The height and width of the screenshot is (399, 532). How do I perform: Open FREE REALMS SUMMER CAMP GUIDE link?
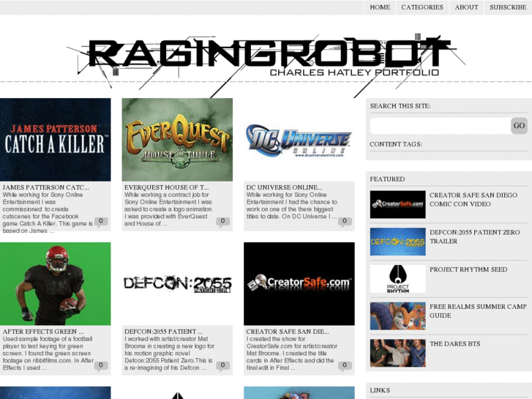(478, 310)
